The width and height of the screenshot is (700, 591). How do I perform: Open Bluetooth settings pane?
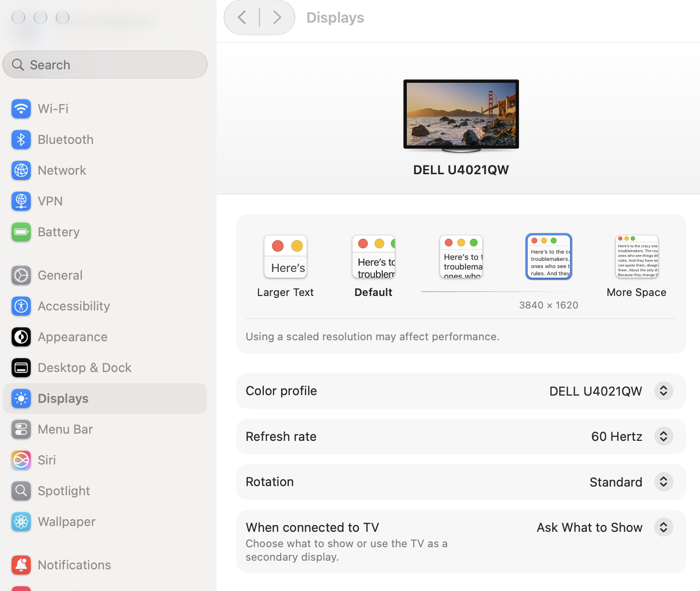click(105, 140)
